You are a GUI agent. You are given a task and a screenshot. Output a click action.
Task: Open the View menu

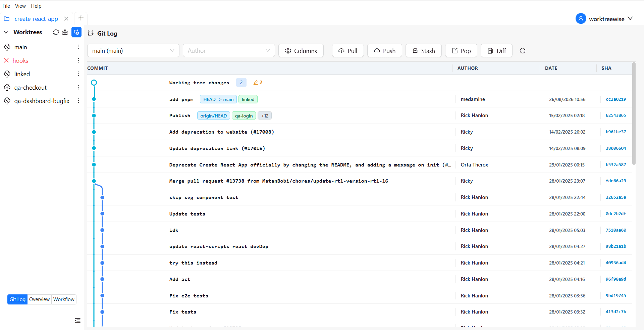20,6
